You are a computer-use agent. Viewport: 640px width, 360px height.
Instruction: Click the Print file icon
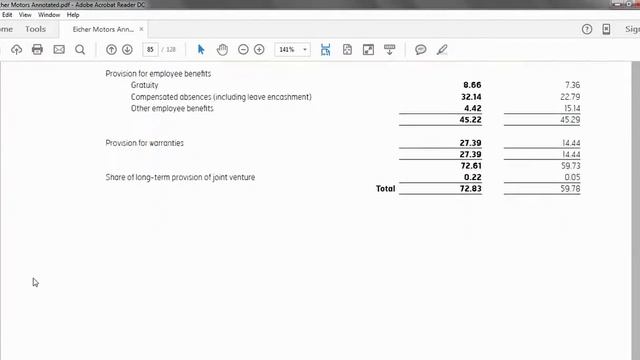click(37, 50)
